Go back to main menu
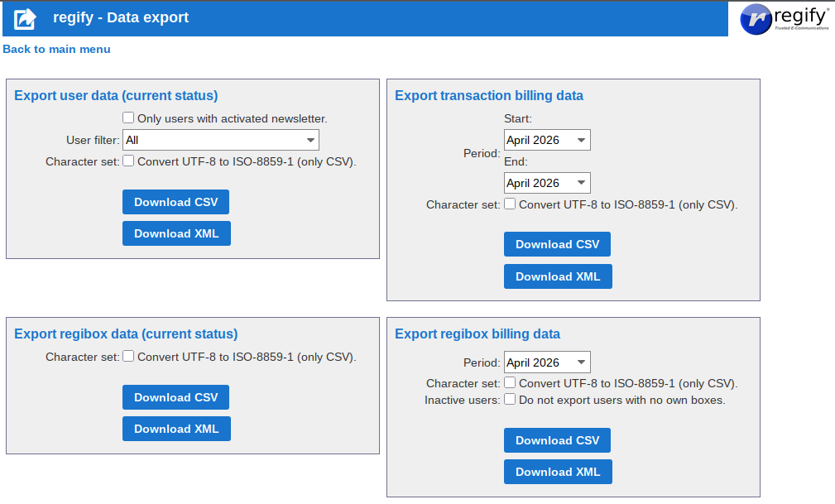The height and width of the screenshot is (504, 835). [56, 49]
